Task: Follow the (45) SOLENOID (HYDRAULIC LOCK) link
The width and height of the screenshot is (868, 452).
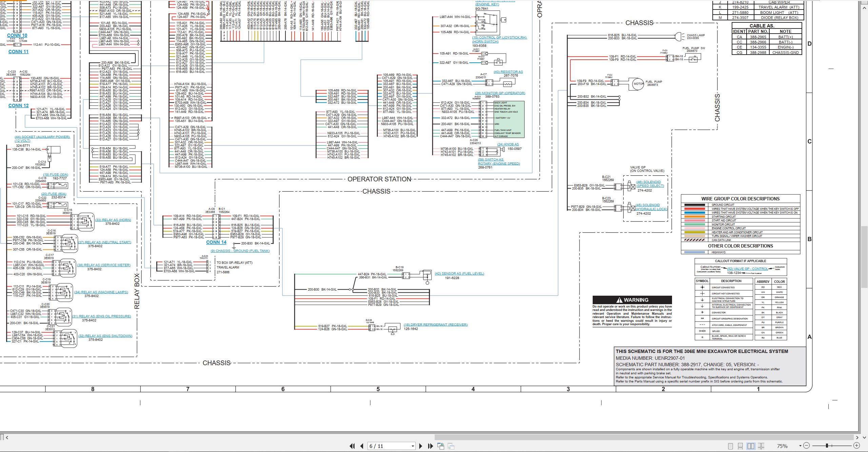Action: tap(651, 207)
